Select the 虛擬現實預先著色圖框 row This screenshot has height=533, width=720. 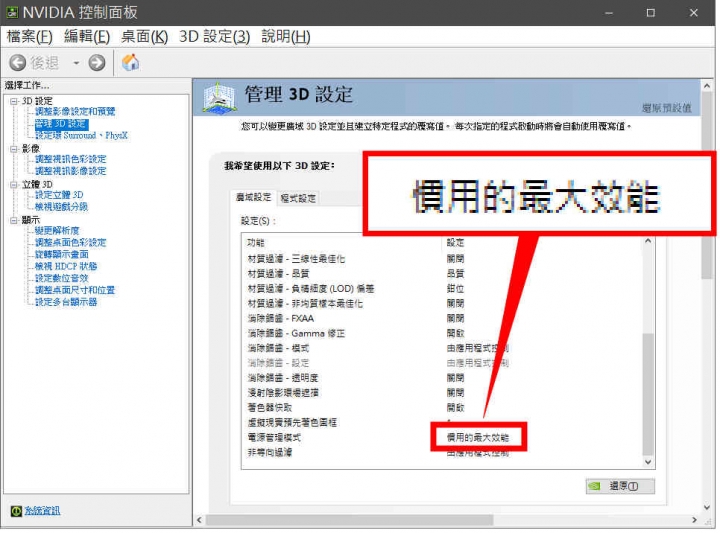441,423
